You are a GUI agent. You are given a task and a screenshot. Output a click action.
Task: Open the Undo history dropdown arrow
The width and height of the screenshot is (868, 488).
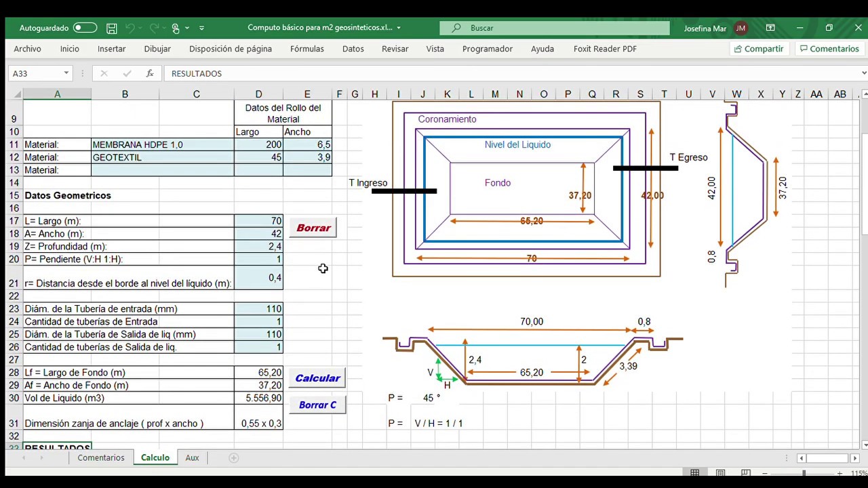pos(141,28)
